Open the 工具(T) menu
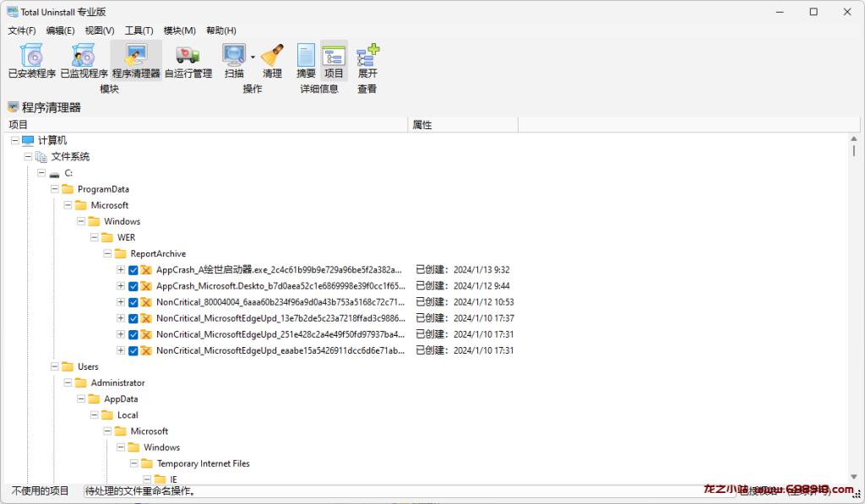865x504 pixels. 139,30
